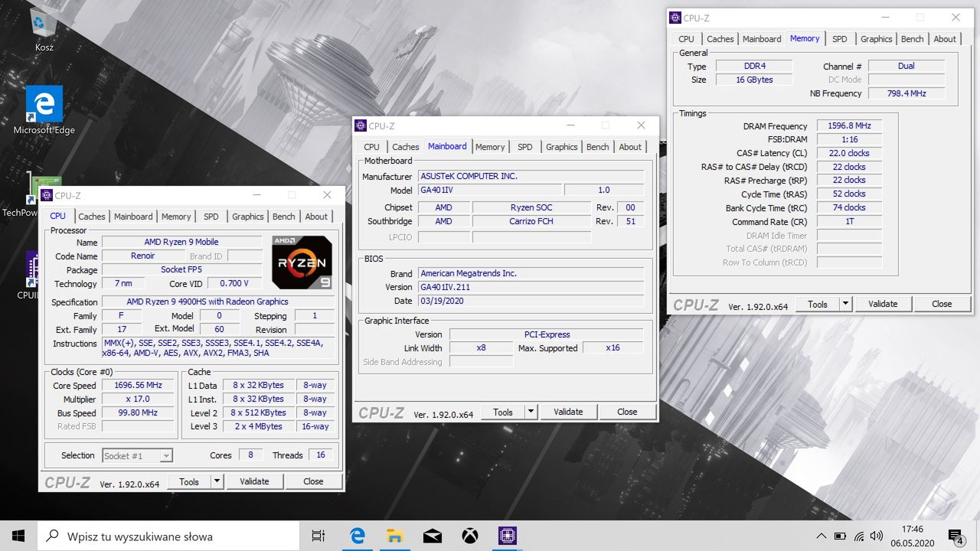This screenshot has height=551, width=980.
Task: Open the volume control in system tray
Action: (x=877, y=536)
